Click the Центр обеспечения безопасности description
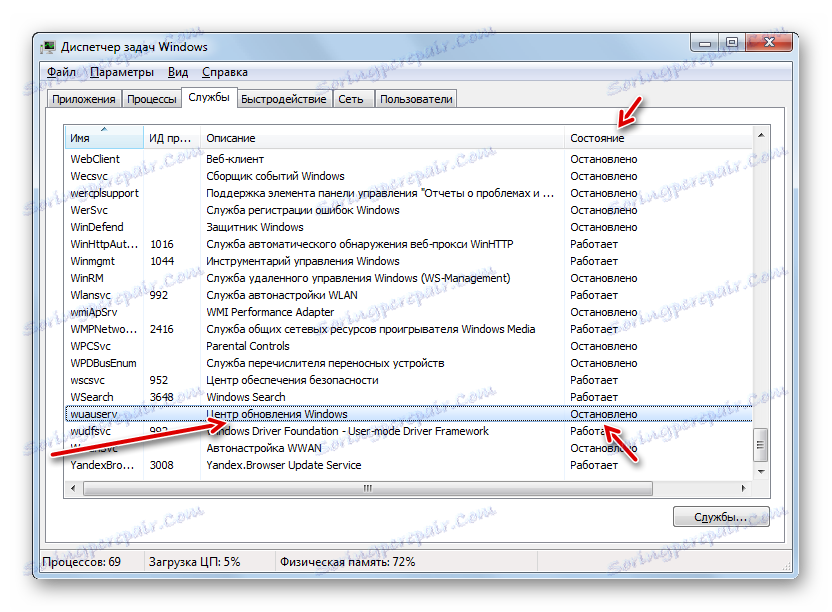The image size is (832, 612). point(292,380)
